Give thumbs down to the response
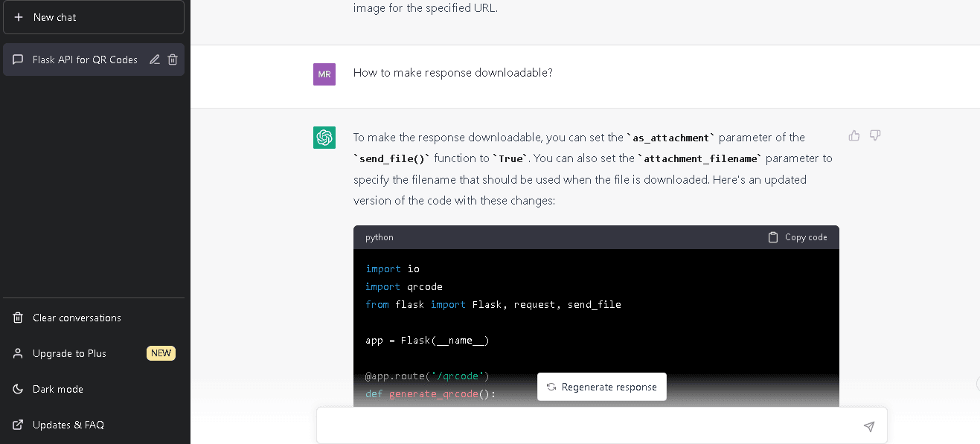 click(875, 135)
